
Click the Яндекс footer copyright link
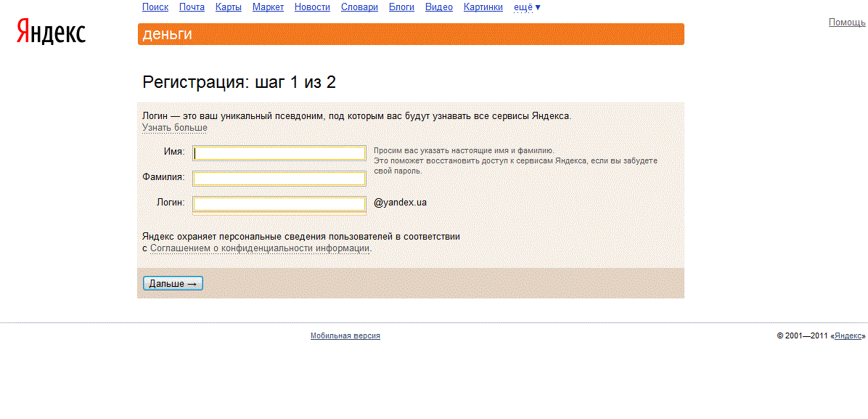(848, 336)
